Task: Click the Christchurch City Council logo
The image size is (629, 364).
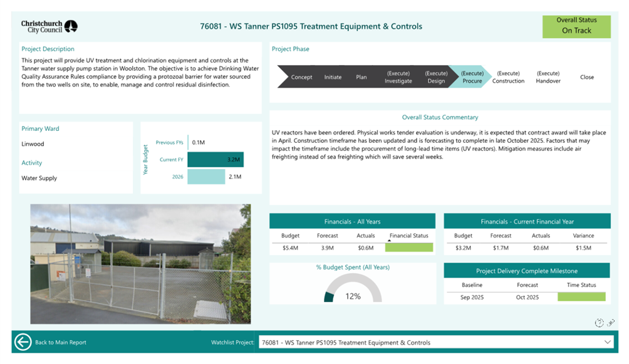Action: 49,26
